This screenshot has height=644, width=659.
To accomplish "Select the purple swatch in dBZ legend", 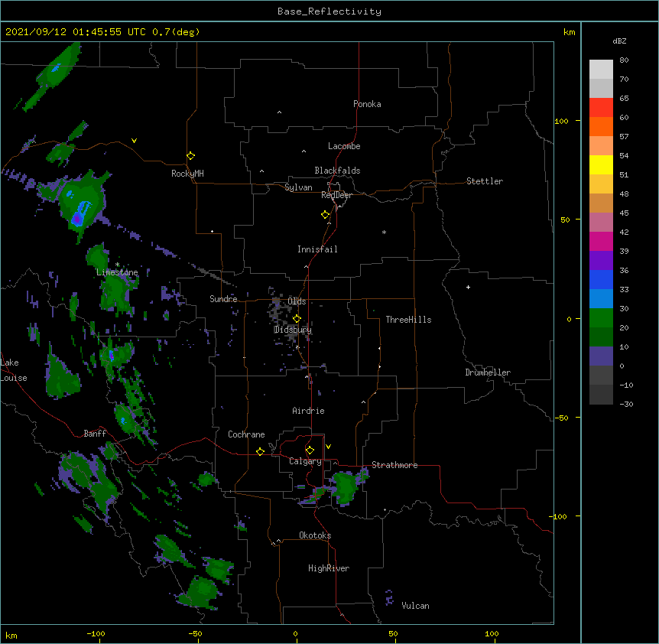I will point(601,260).
